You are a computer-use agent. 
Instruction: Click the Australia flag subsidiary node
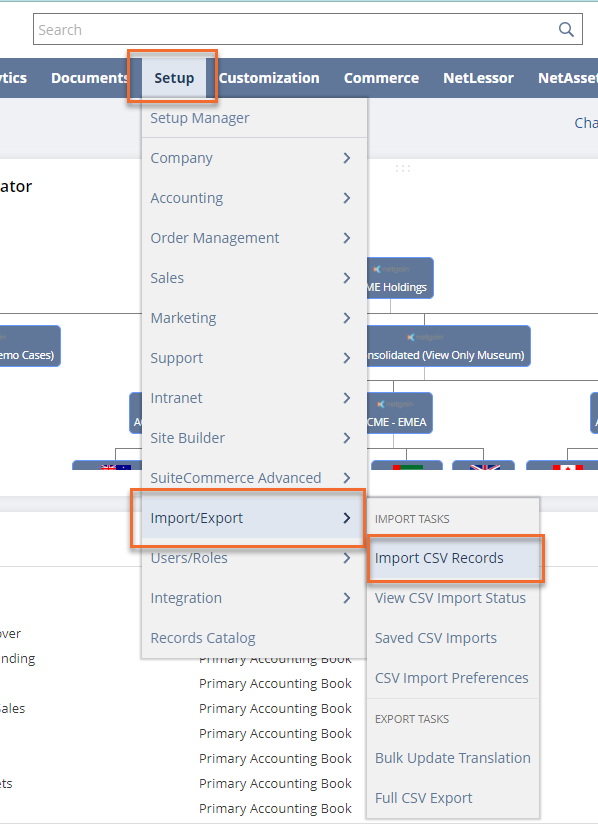[108, 465]
